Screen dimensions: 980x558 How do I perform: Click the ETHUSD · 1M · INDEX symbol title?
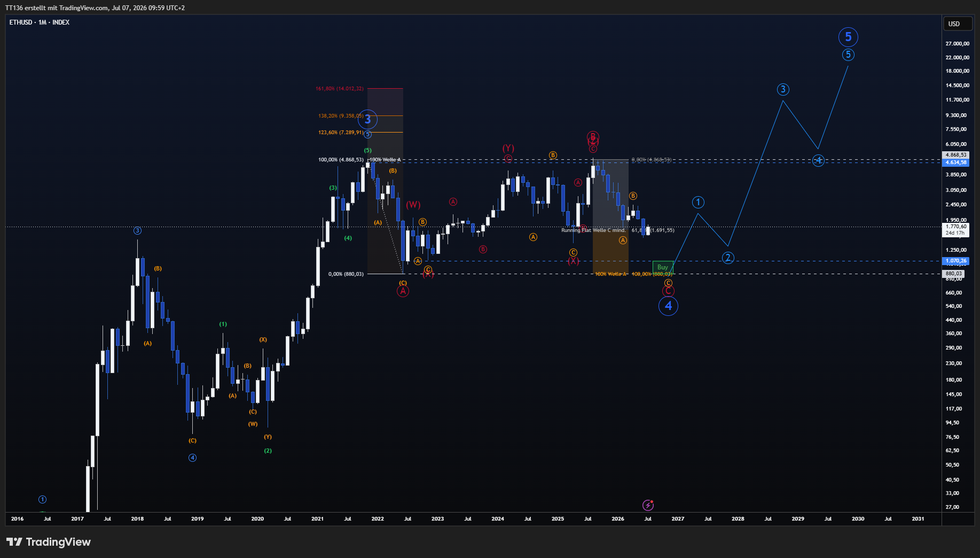coord(40,22)
